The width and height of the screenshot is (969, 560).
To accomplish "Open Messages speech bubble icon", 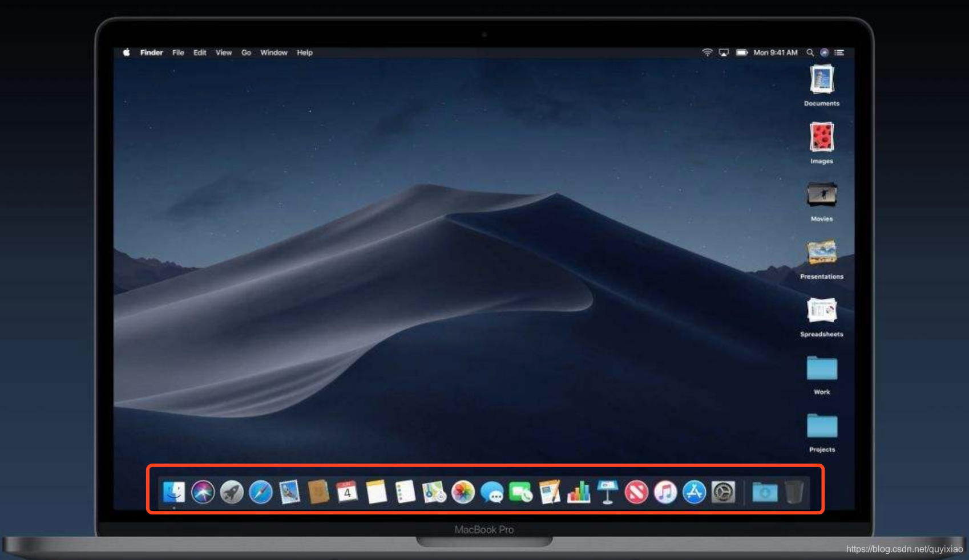I will [x=492, y=492].
